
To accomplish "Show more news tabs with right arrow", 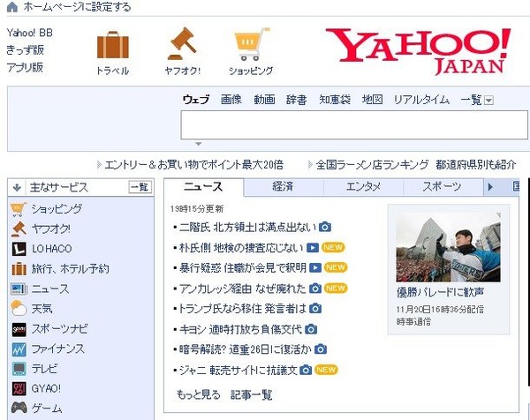I will pyautogui.click(x=490, y=187).
